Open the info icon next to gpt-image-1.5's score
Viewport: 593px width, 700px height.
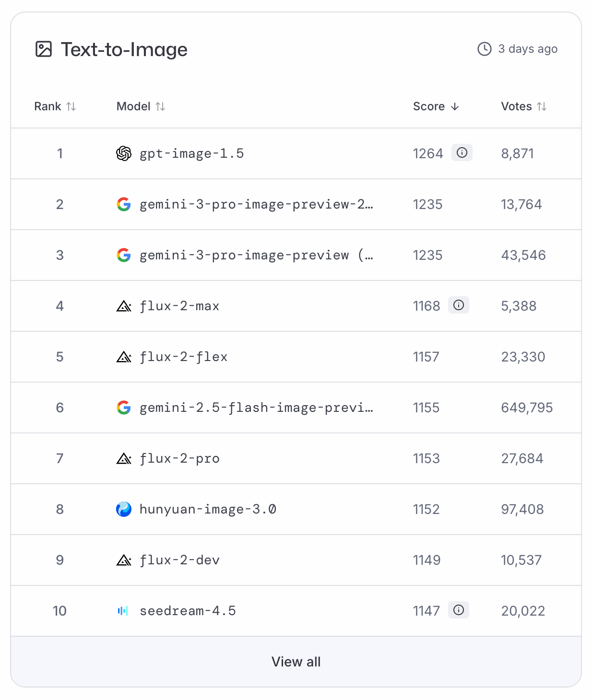tap(462, 153)
